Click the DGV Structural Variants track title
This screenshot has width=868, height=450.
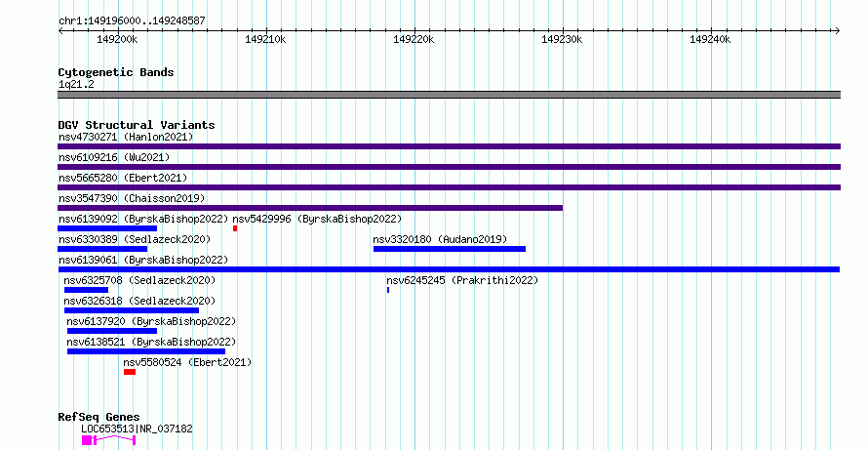(x=137, y=125)
